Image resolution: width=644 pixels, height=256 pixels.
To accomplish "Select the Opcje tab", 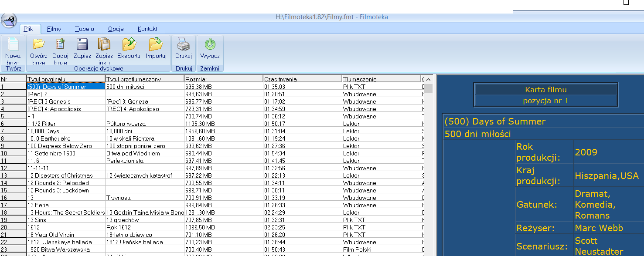I will coord(116,29).
